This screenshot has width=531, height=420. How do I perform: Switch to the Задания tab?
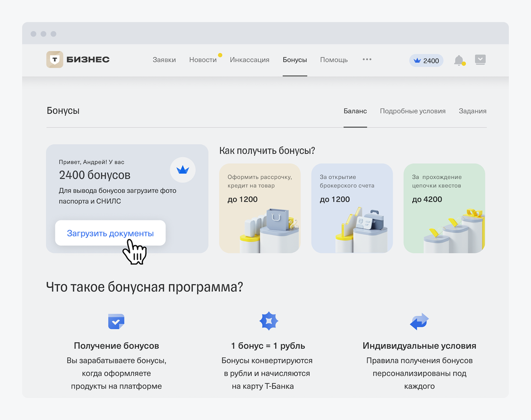click(x=472, y=111)
